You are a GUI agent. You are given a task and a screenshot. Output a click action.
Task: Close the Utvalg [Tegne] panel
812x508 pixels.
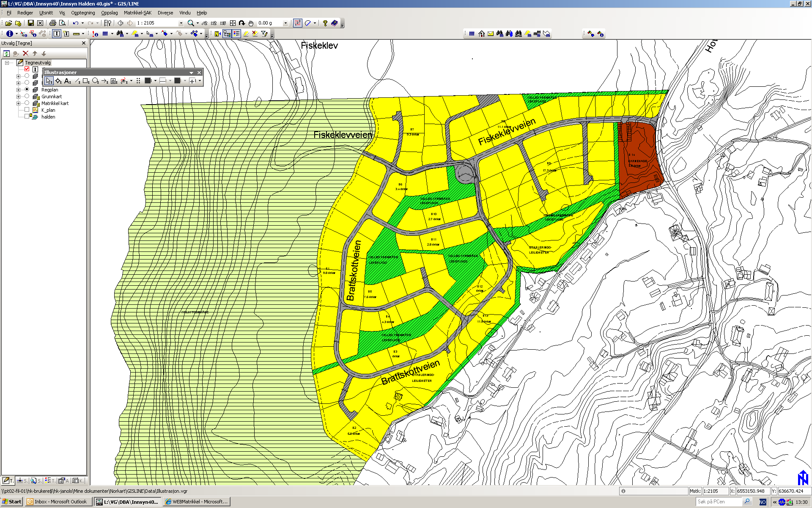[84, 43]
